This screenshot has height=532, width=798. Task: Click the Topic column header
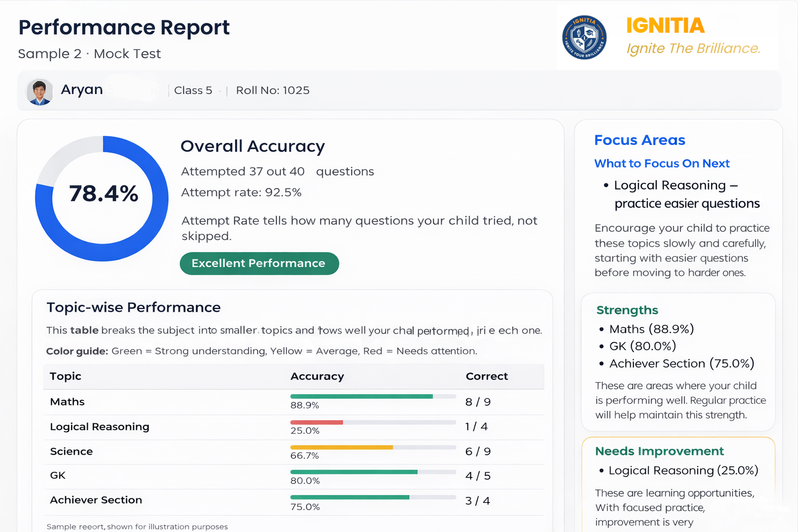tap(65, 376)
